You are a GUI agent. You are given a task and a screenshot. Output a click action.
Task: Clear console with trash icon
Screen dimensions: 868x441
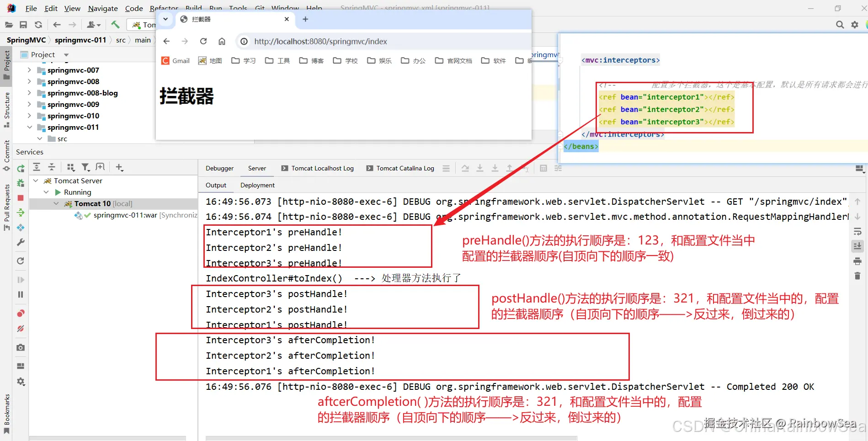[x=857, y=276]
